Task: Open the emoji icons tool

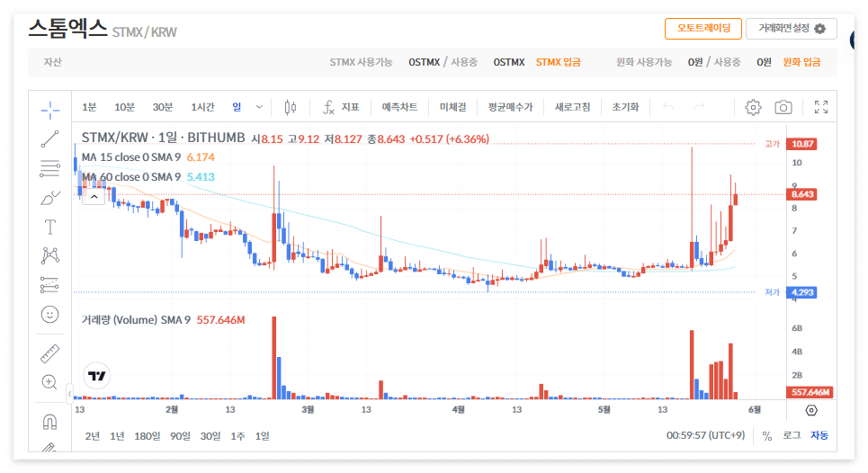Action: (x=49, y=314)
